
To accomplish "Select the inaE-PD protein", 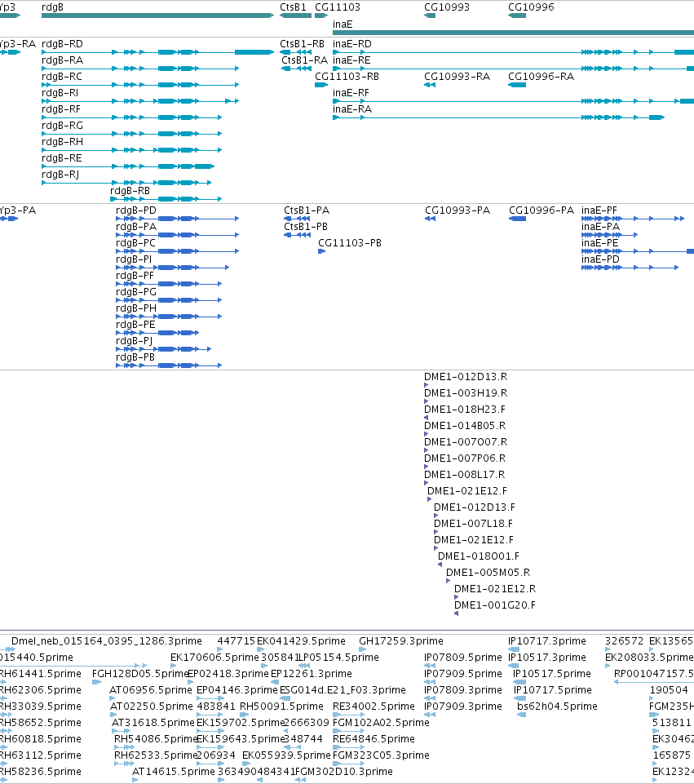I will (630, 268).
